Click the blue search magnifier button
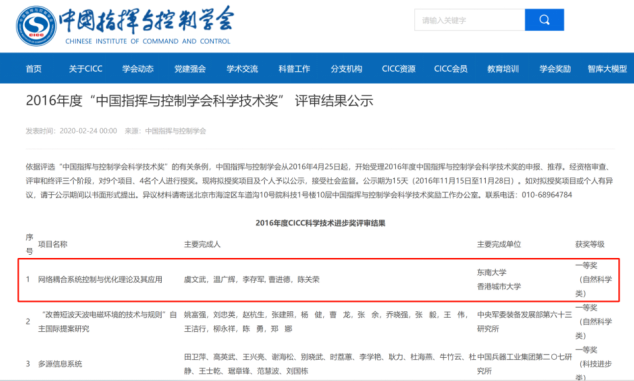 click(544, 20)
